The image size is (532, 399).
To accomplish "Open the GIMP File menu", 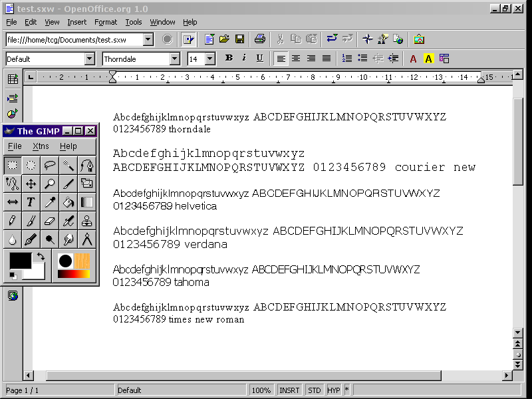I will click(15, 146).
